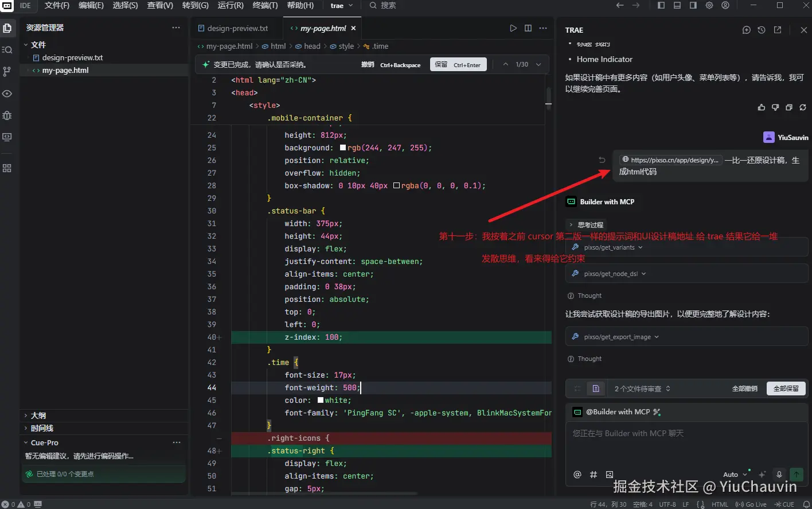Add # context reference in chat input
This screenshot has height=509, width=812.
point(594,475)
